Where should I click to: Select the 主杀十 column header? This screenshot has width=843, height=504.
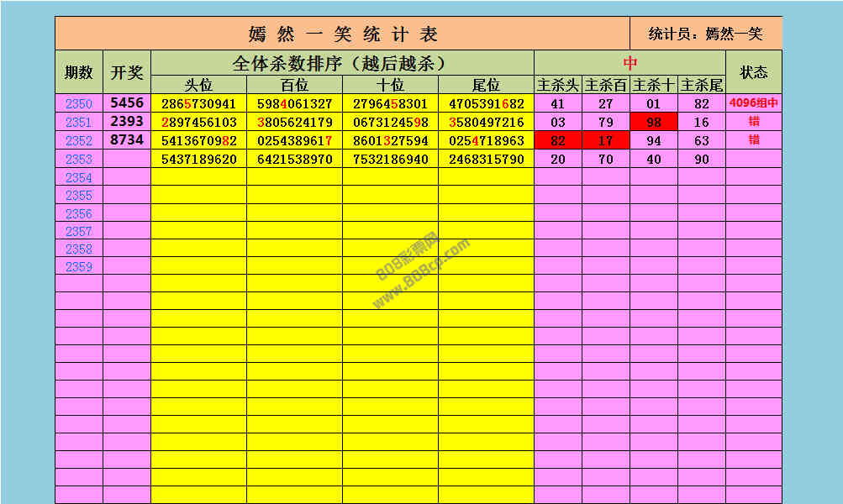pyautogui.click(x=654, y=85)
